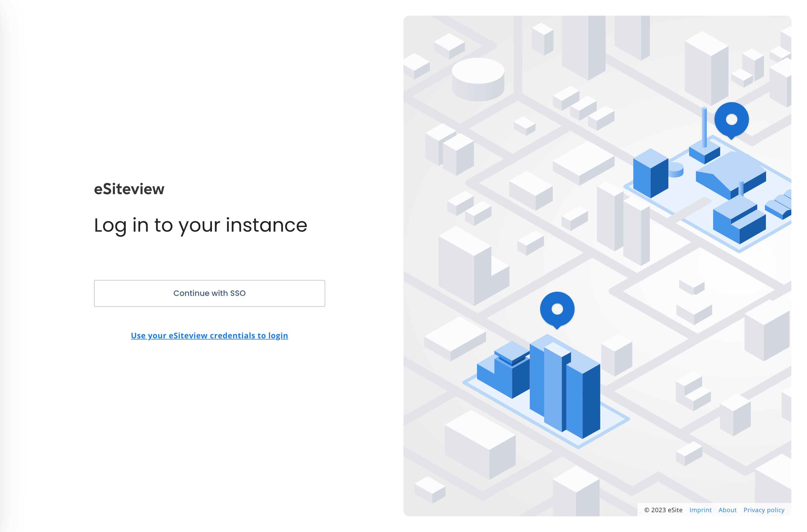
Task: Click the © 2023 eSite copyright text
Action: click(x=663, y=510)
